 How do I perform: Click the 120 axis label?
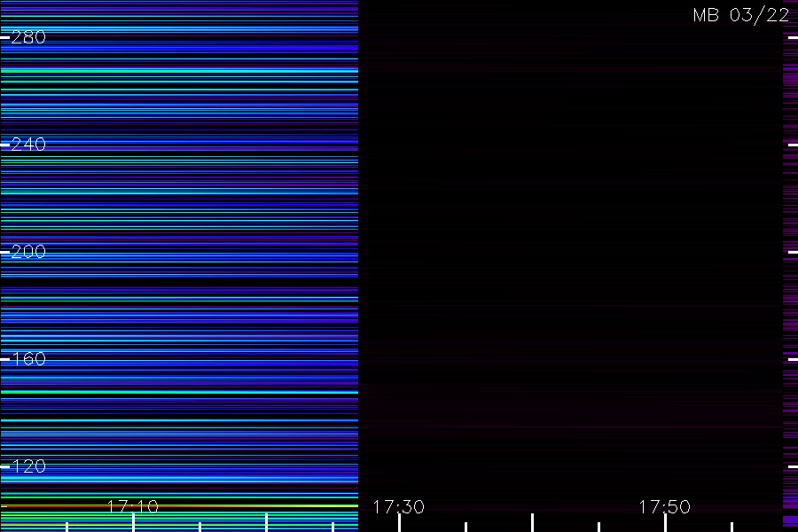tap(28, 466)
